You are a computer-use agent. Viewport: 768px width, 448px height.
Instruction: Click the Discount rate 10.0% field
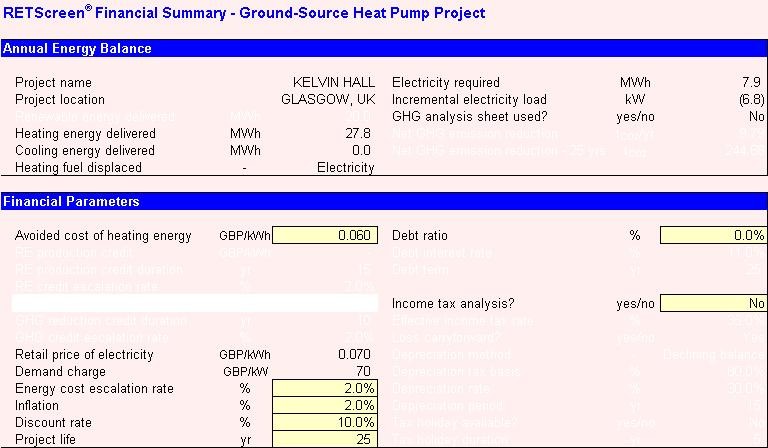pos(325,423)
